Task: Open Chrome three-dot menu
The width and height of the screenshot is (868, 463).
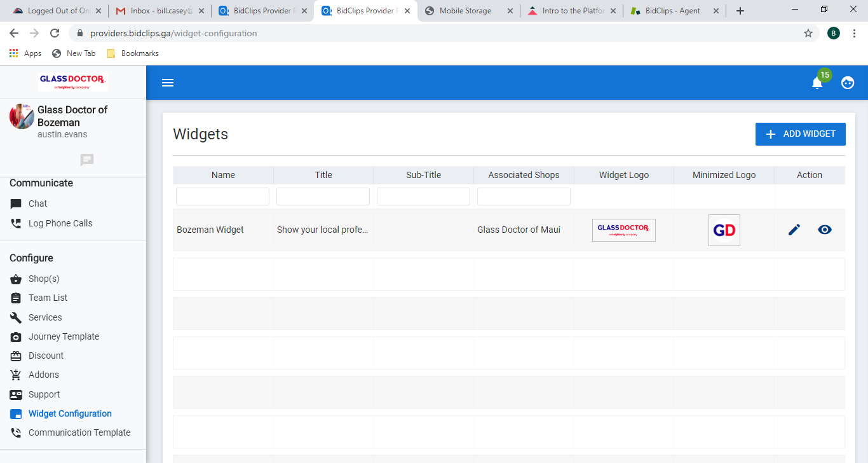Action: point(855,33)
